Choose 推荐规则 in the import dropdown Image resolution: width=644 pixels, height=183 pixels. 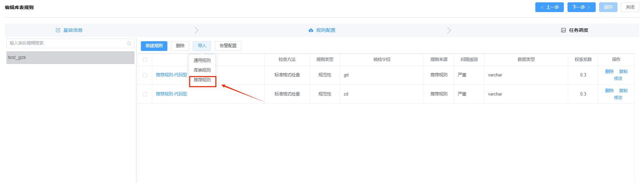coord(202,80)
